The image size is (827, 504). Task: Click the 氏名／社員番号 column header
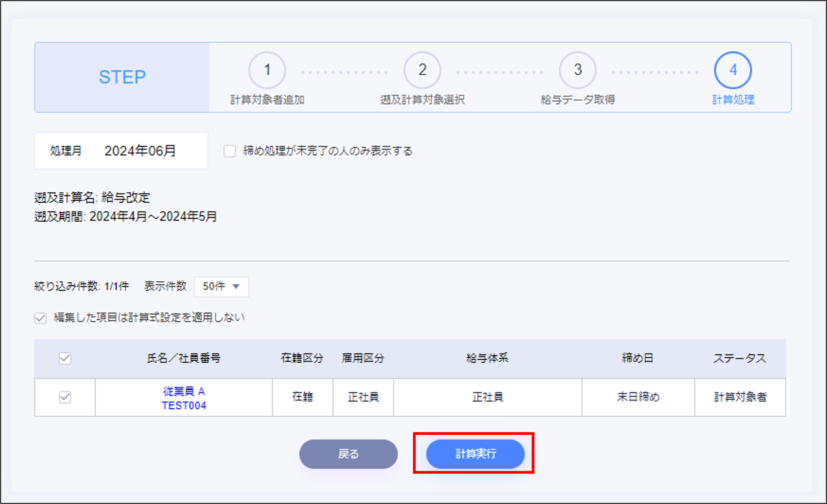click(184, 358)
